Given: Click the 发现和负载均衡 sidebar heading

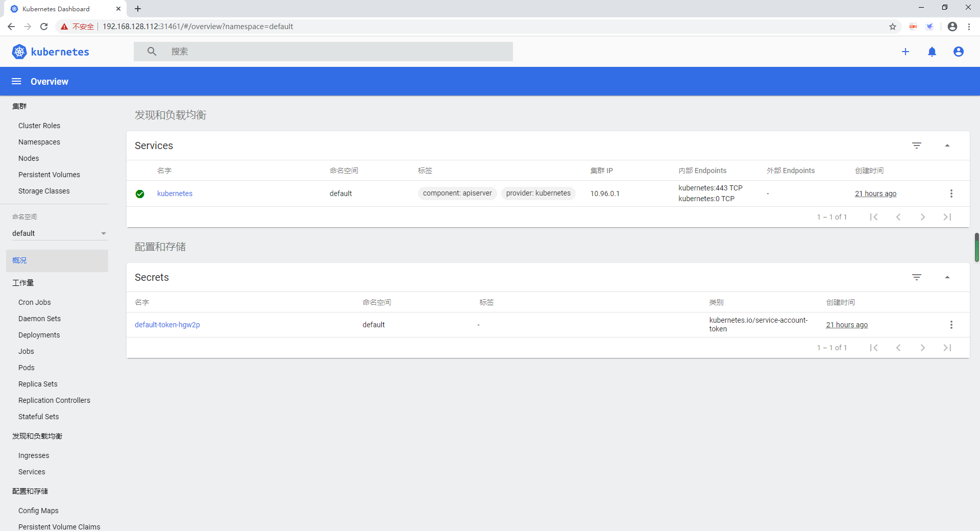Looking at the screenshot, I should click(37, 436).
